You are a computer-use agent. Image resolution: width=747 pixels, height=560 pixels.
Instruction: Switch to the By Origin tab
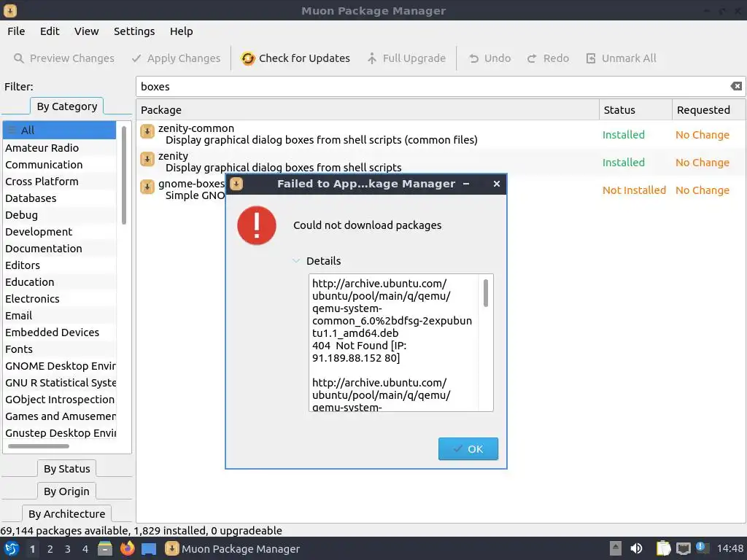coord(66,491)
